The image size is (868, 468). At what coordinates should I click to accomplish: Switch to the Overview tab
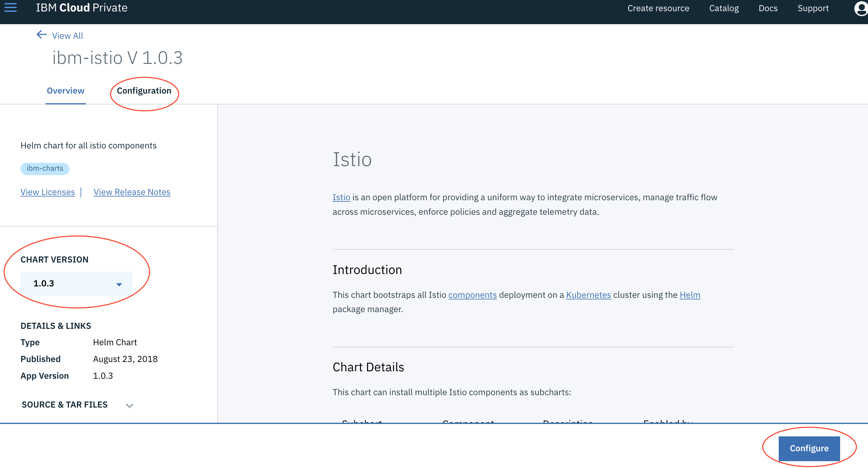[66, 91]
